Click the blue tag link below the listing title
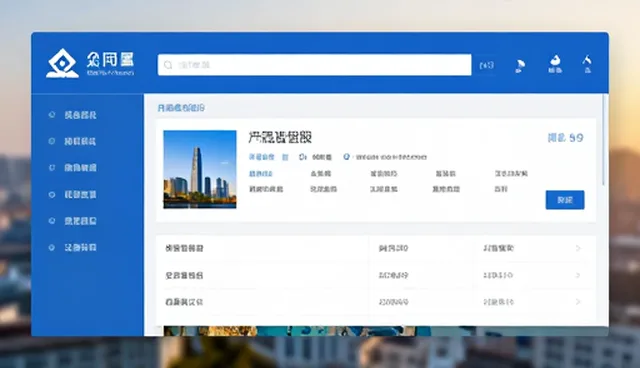640x368 pixels. tap(262, 157)
